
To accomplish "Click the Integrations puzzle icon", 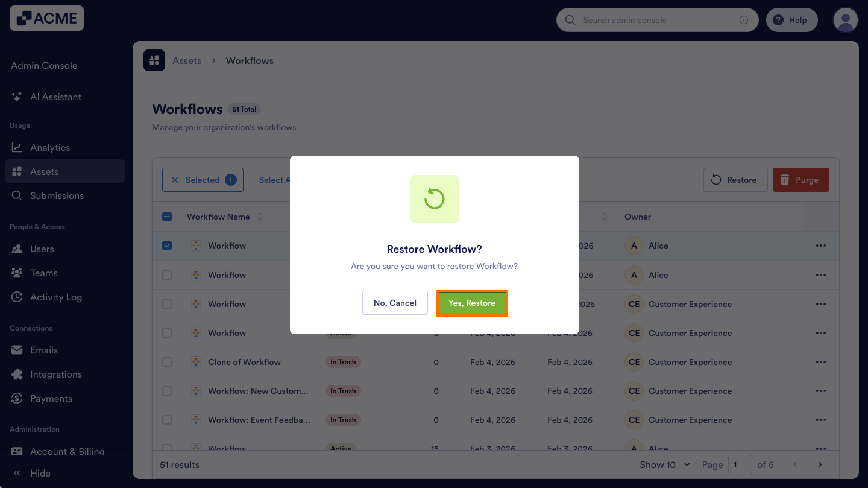I will coord(16,374).
